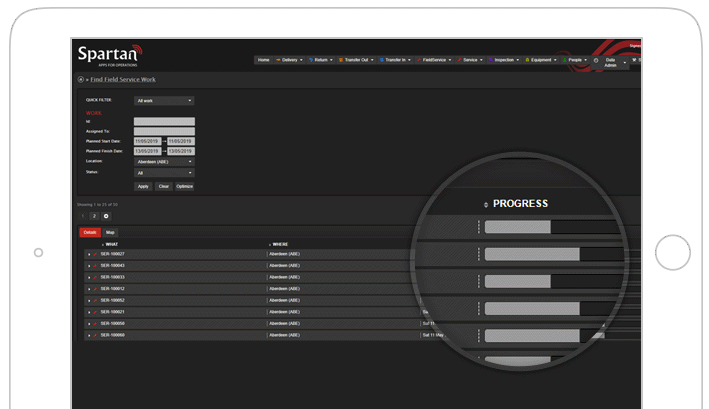
Task: Go to results page 2
Action: 94,216
